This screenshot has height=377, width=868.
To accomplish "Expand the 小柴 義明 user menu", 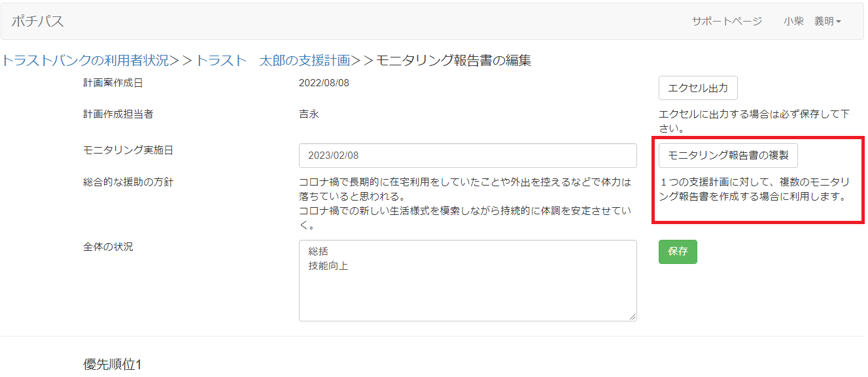I will coord(812,22).
